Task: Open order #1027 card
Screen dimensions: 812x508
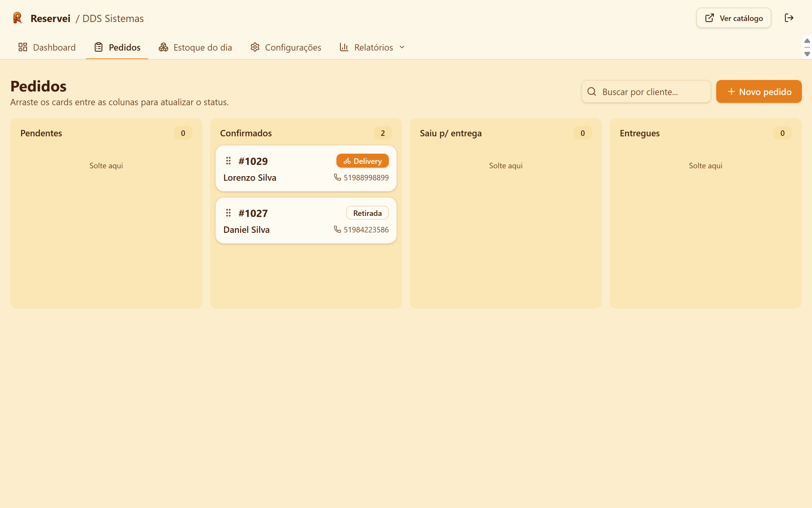Action: pos(306,221)
